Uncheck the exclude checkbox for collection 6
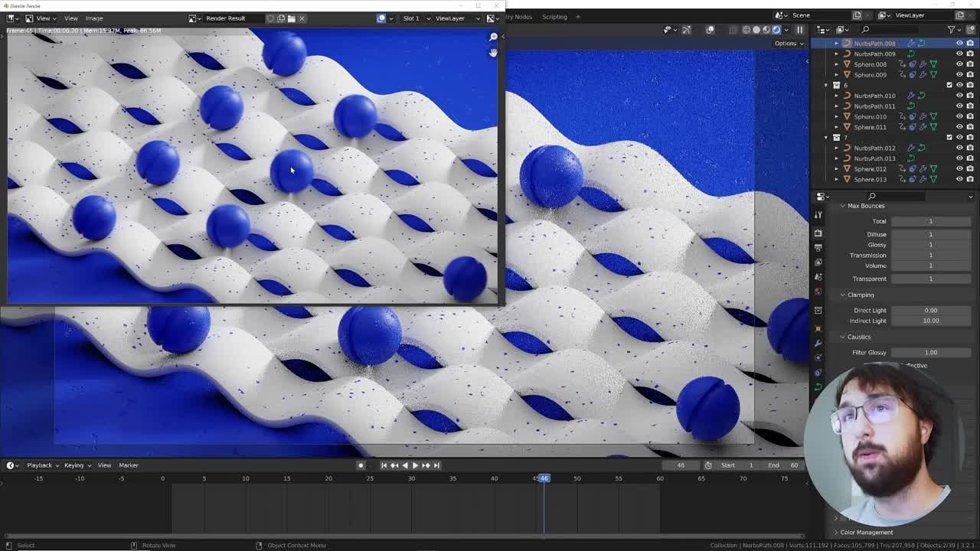 949,85
